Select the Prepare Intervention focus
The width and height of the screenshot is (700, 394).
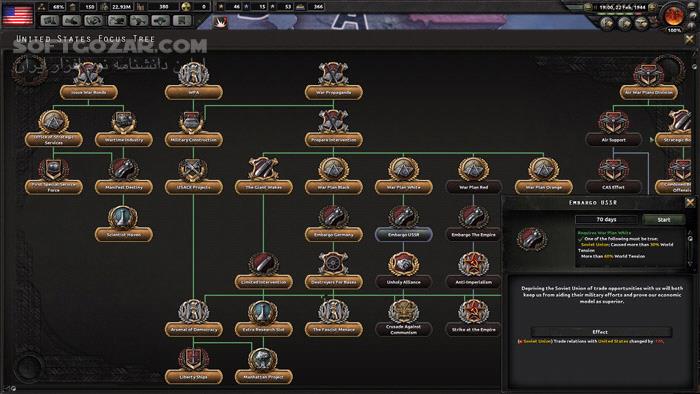(x=333, y=140)
